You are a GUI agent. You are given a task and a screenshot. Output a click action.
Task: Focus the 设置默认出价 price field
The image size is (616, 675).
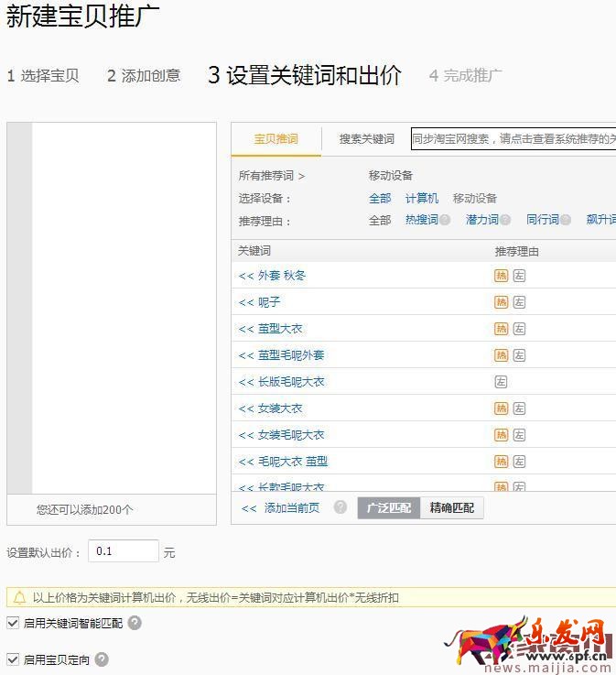(x=124, y=551)
